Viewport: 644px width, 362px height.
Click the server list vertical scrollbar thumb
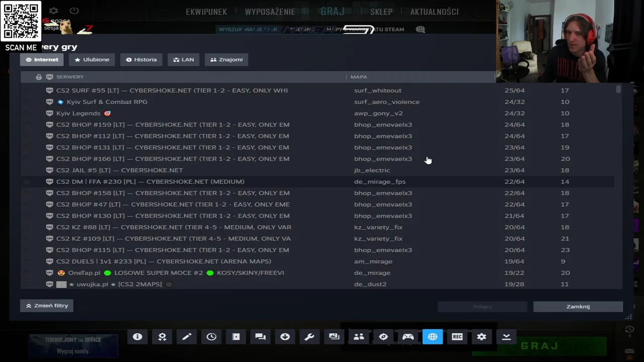tap(618, 89)
